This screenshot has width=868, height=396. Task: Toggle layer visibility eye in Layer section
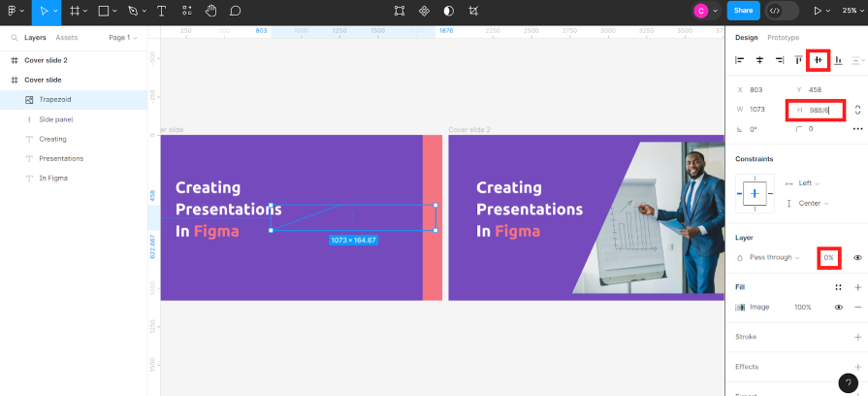857,257
